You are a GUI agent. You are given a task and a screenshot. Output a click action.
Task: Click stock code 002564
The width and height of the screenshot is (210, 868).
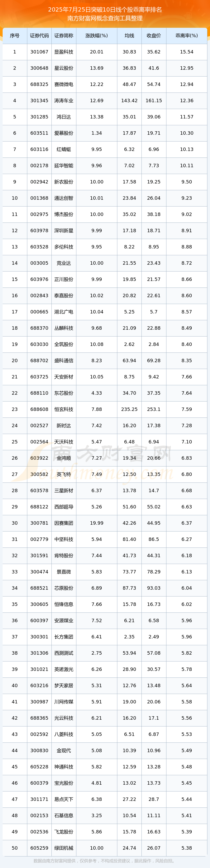click(39, 442)
